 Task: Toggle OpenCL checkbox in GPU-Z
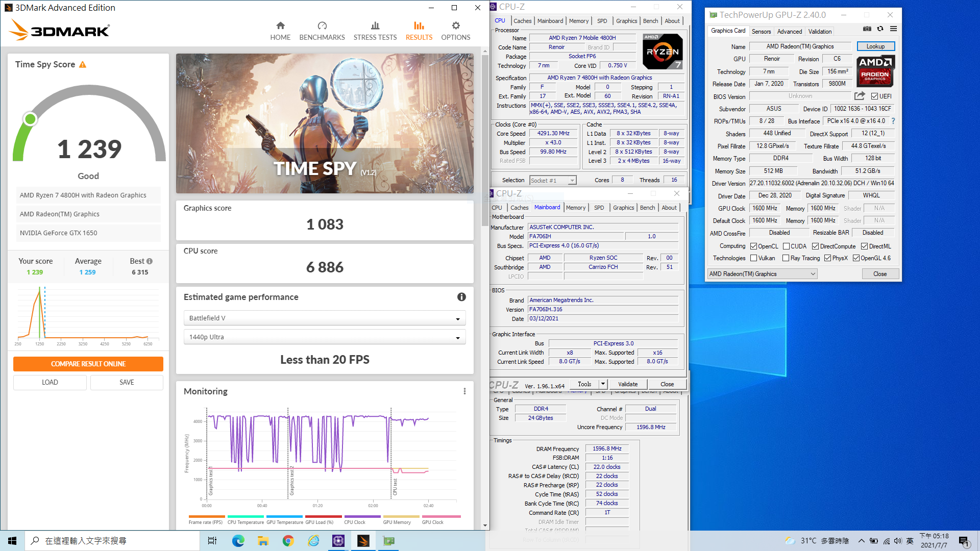tap(753, 246)
